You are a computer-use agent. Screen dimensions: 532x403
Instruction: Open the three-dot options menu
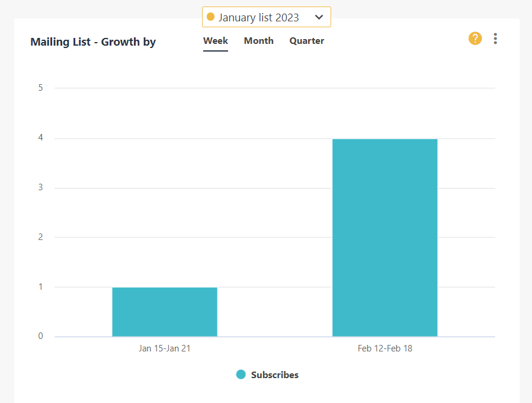tap(495, 38)
